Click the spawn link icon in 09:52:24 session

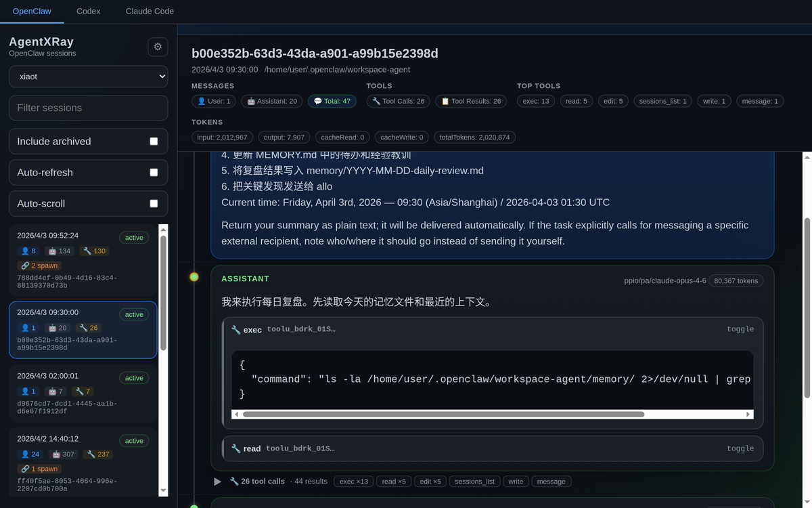25,266
